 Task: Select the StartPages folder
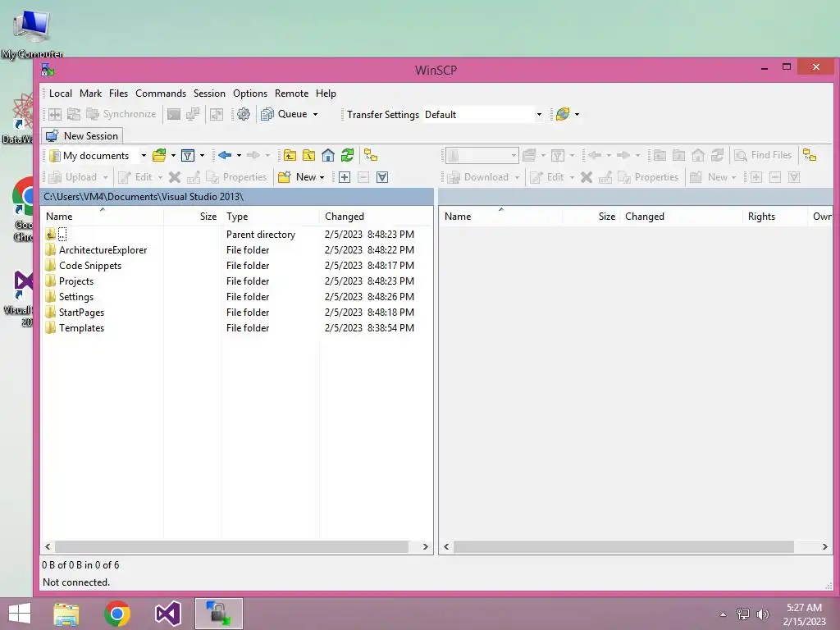[81, 313]
